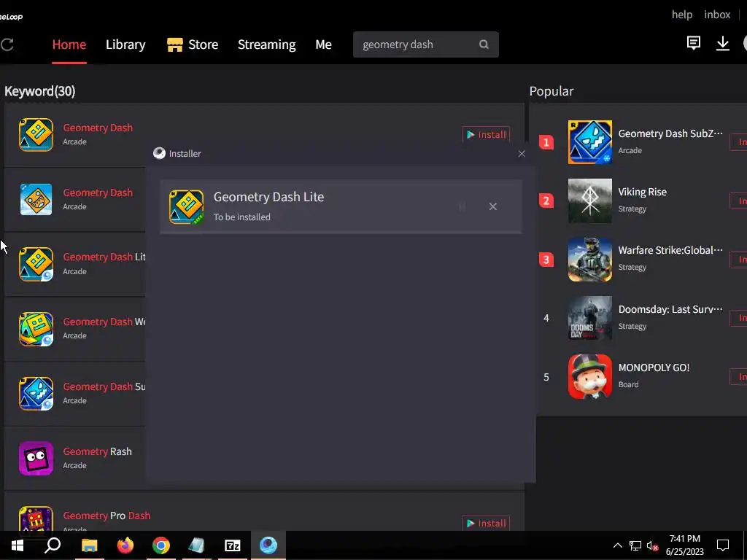The image size is (747, 560).
Task: Click the Viking Rise game icon
Action: 589,201
